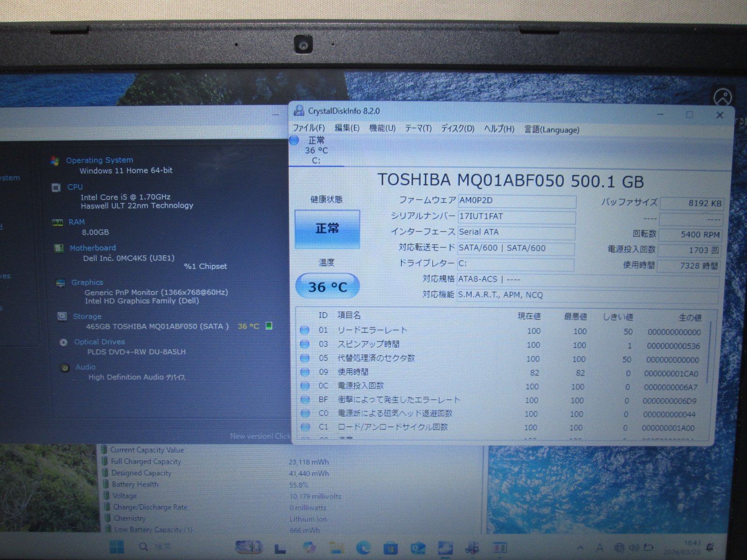The height and width of the screenshot is (560, 747).
Task: Expand the hidden system tray icons chevron
Action: [x=580, y=547]
